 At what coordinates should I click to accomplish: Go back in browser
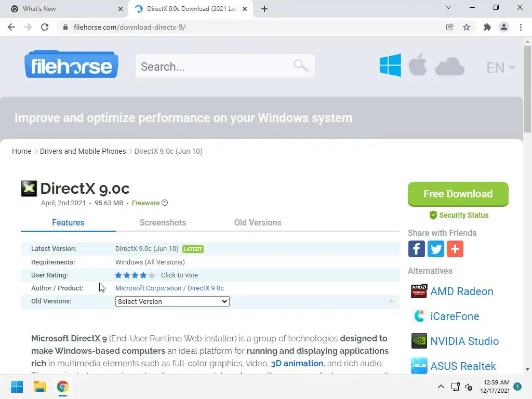[11, 27]
